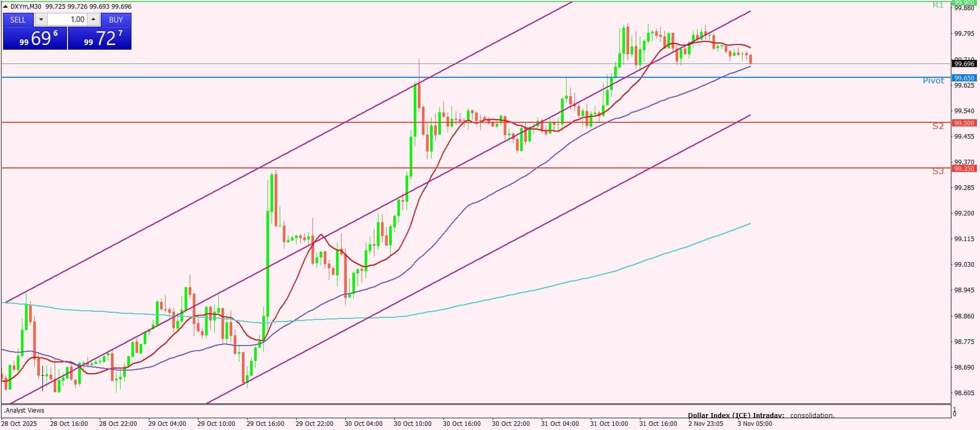Click the Dollar Index (ICE) Intraday text
The image size is (980, 430).
pyautogui.click(x=736, y=416)
